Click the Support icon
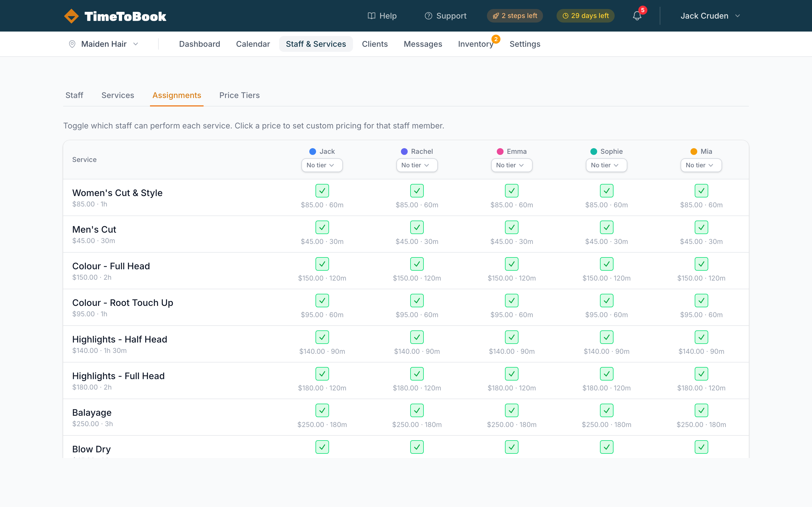Viewport: 812px width, 507px height. [429, 16]
